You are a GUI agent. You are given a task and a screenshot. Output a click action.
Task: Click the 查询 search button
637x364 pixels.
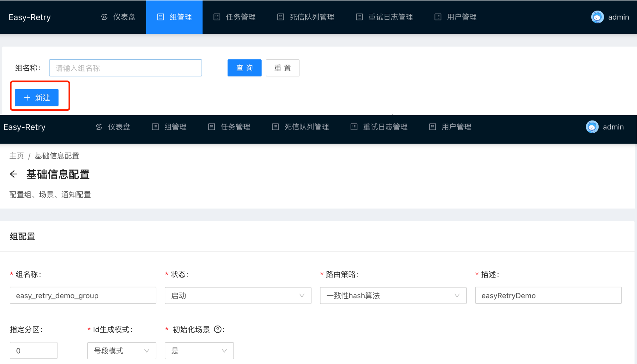tap(244, 68)
